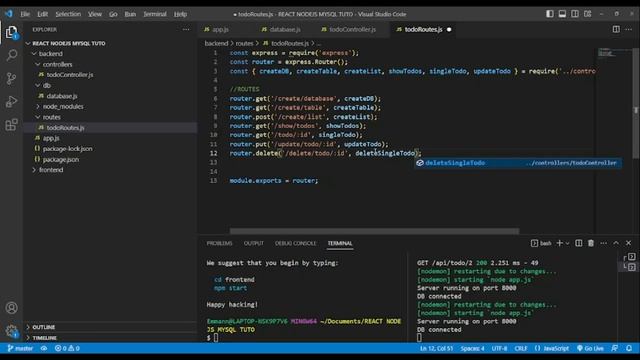Open package-lock.json in the explorer
640x360 pixels.
coord(110,149)
